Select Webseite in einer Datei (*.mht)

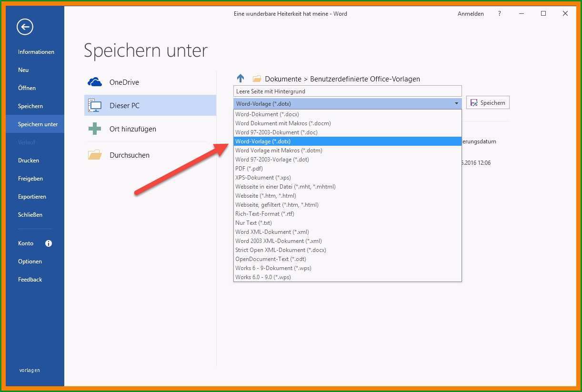pos(348,187)
